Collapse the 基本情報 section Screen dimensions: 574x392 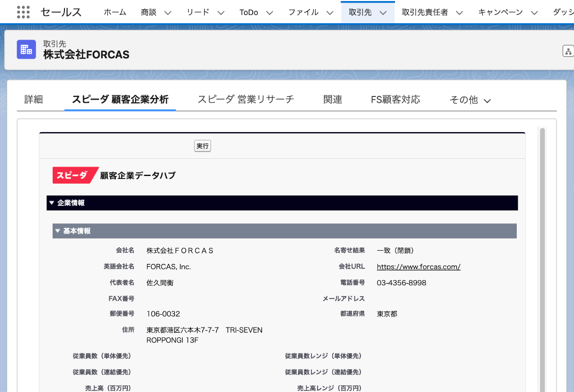57,231
